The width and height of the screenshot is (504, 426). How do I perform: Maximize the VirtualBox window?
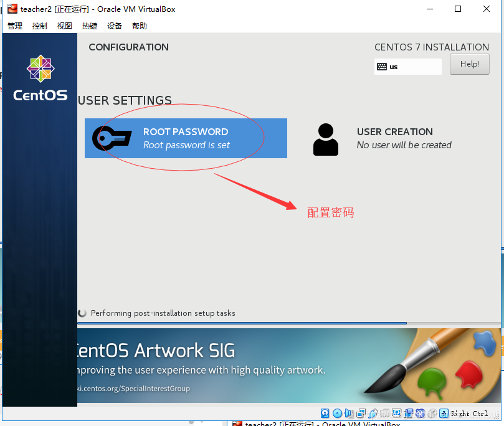coord(458,9)
